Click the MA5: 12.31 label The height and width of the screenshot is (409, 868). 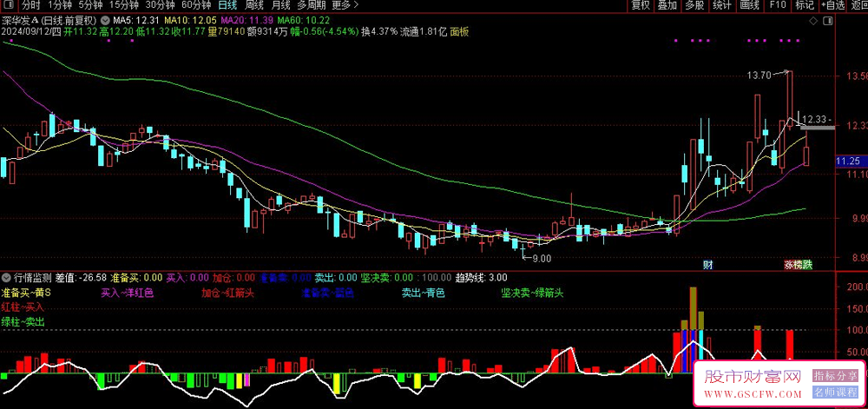point(136,21)
